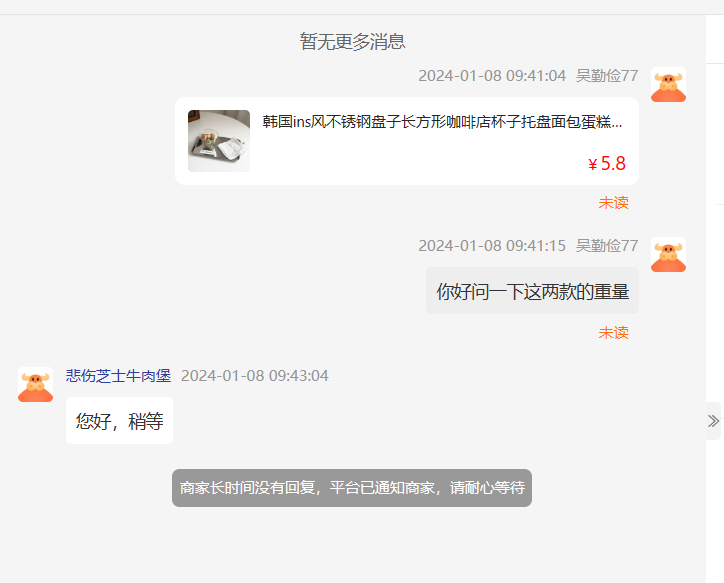
Task: Click the 吴勤俭77 name above the weight question
Action: (607, 246)
